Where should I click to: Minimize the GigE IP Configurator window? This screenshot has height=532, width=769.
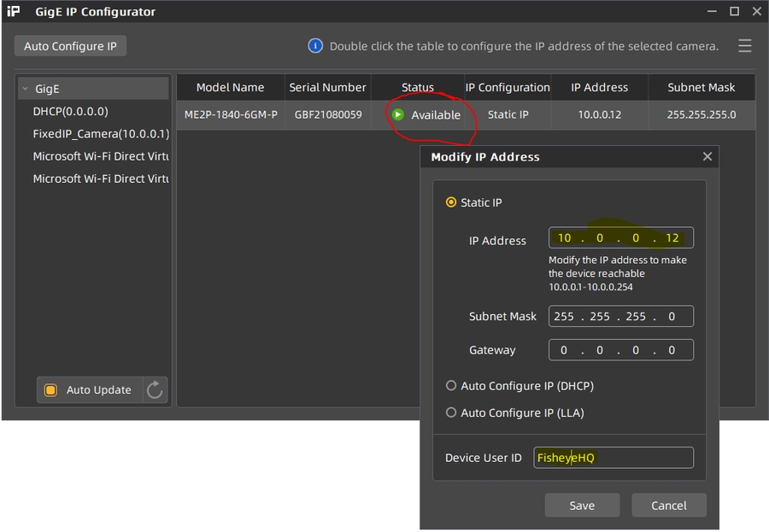(712, 12)
